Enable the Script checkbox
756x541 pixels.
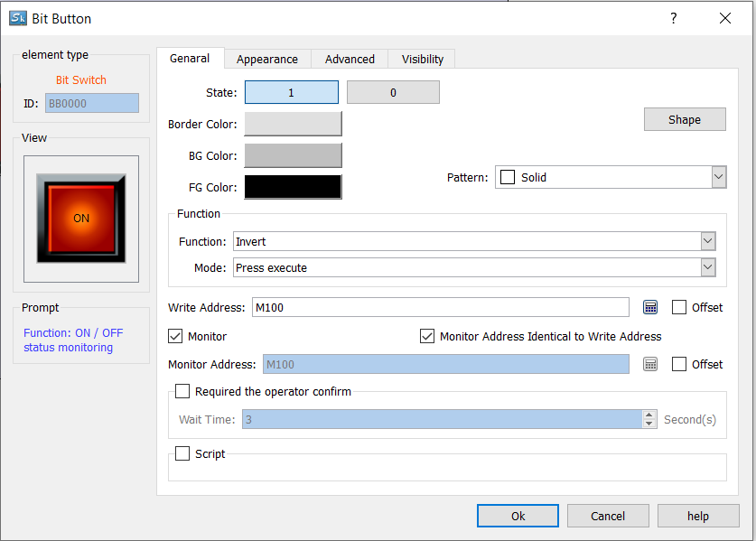pos(182,453)
